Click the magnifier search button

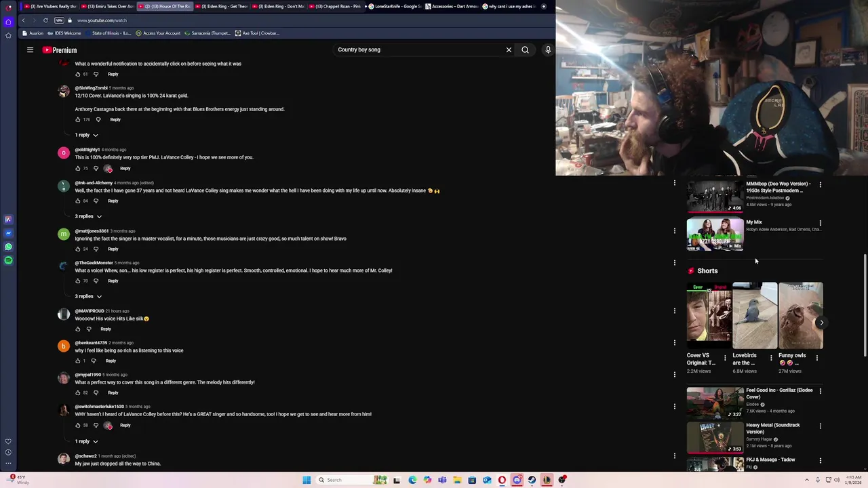click(x=525, y=49)
